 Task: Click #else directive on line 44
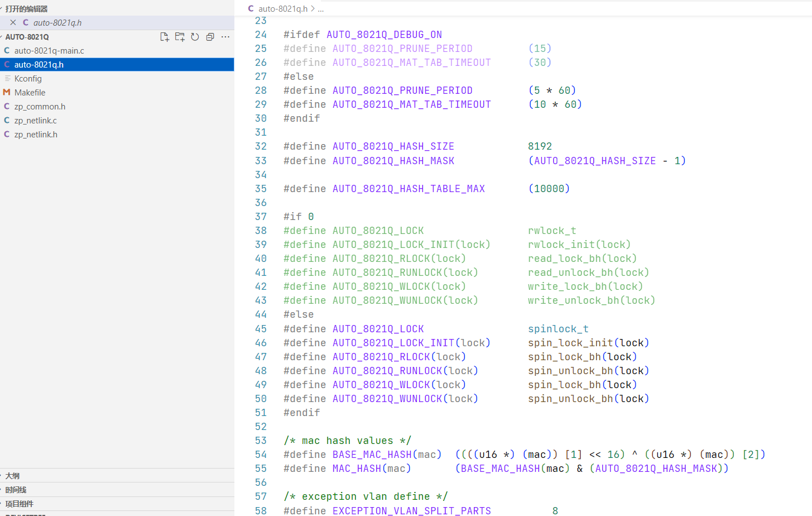tap(299, 314)
